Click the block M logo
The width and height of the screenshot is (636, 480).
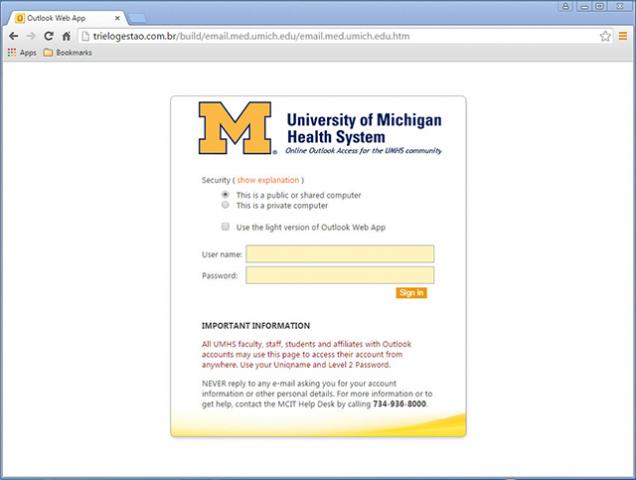pyautogui.click(x=235, y=128)
